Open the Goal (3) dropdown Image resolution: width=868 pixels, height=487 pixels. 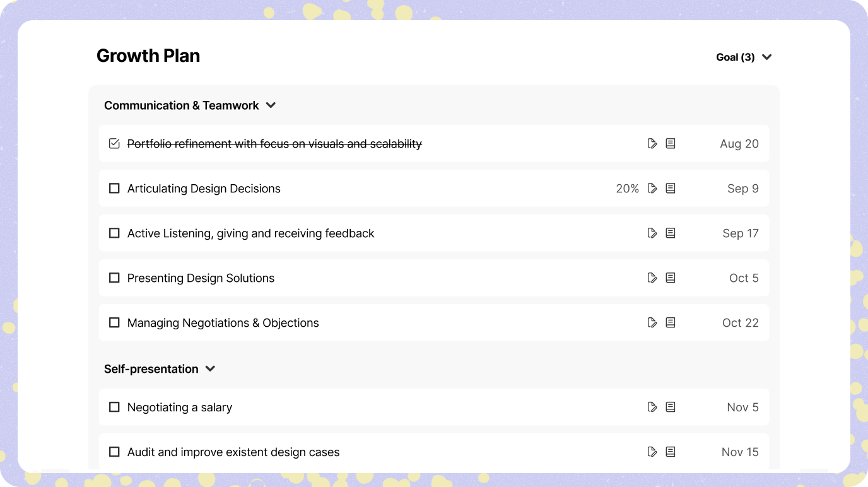pos(744,57)
